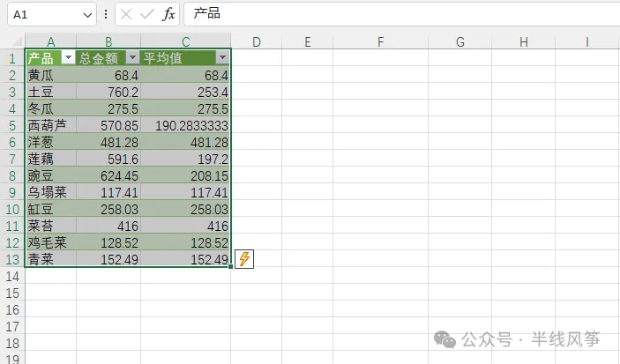
Task: Click the 总金额 cell with 570.85
Action: coord(108,125)
